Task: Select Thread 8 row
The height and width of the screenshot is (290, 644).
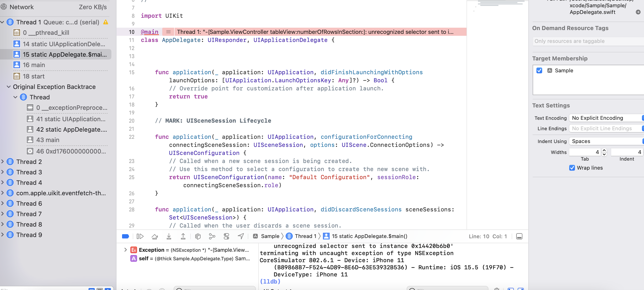Action: 56,224
